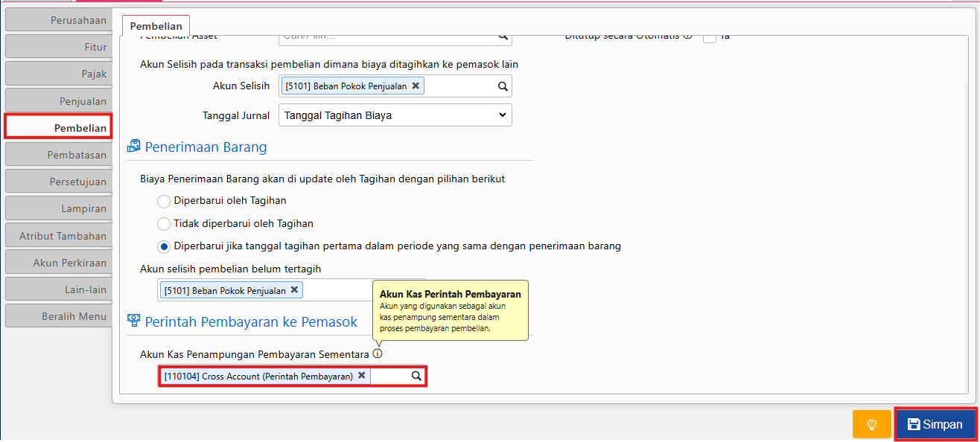Click the Simpan save button
This screenshot has height=442, width=980.
(935, 424)
